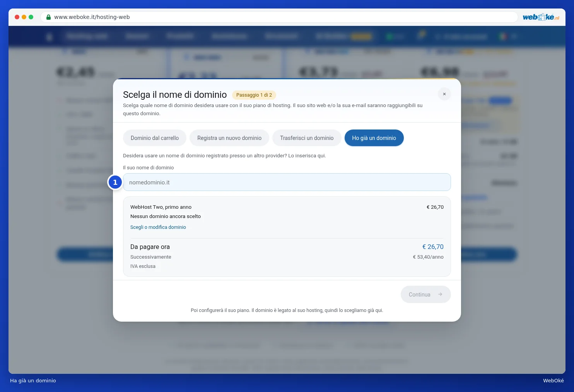Click the 'Il suo nome di dominio' label

[x=149, y=168]
